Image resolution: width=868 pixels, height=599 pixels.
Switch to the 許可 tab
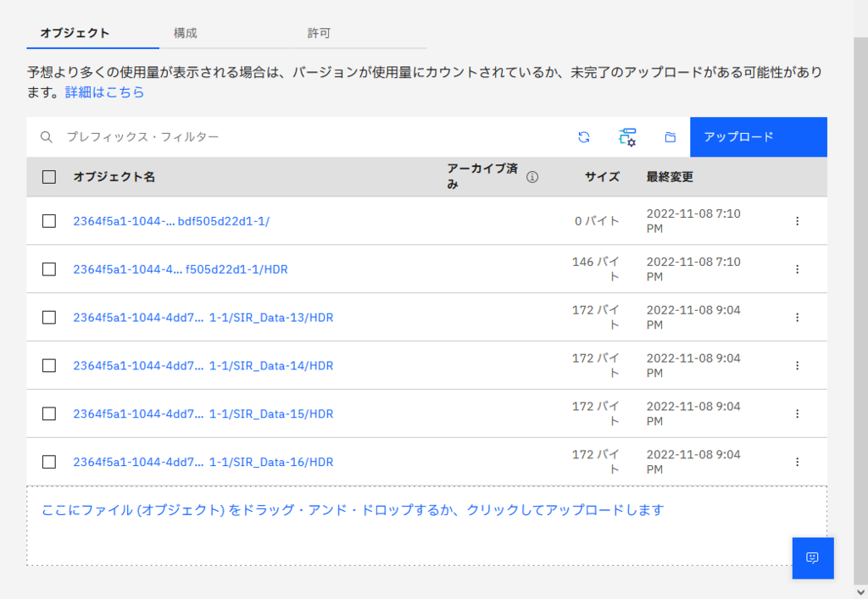[359, 33]
